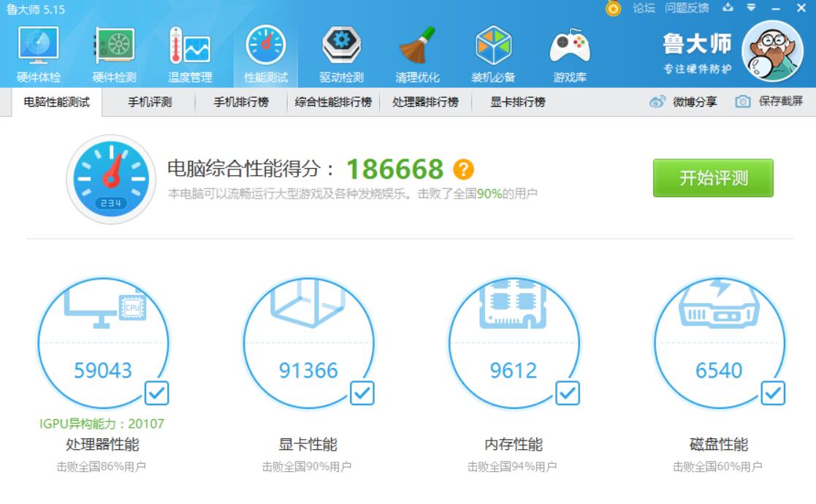Screen dimensions: 816x504
Task: Click the 驱动检测 driver detection icon
Action: 340,51
